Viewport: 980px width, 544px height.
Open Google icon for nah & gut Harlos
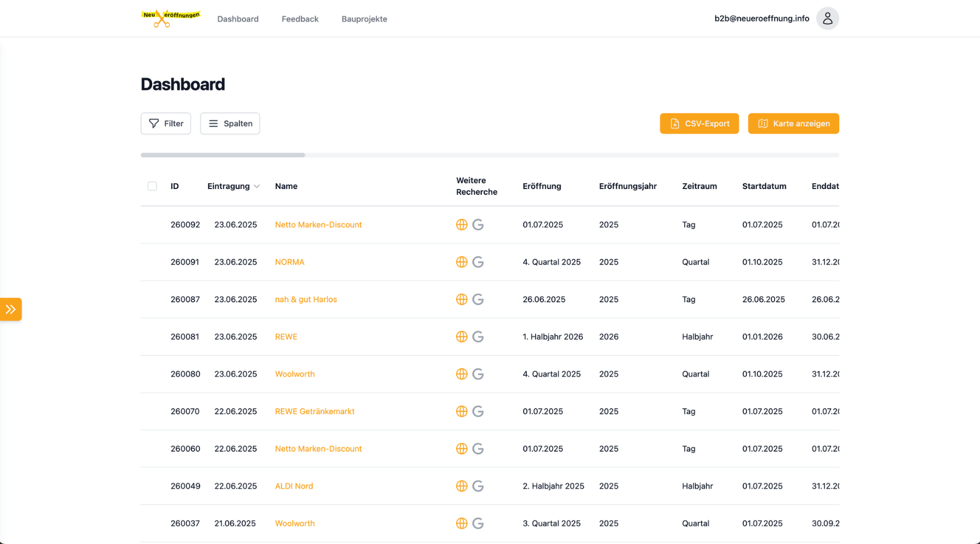478,300
